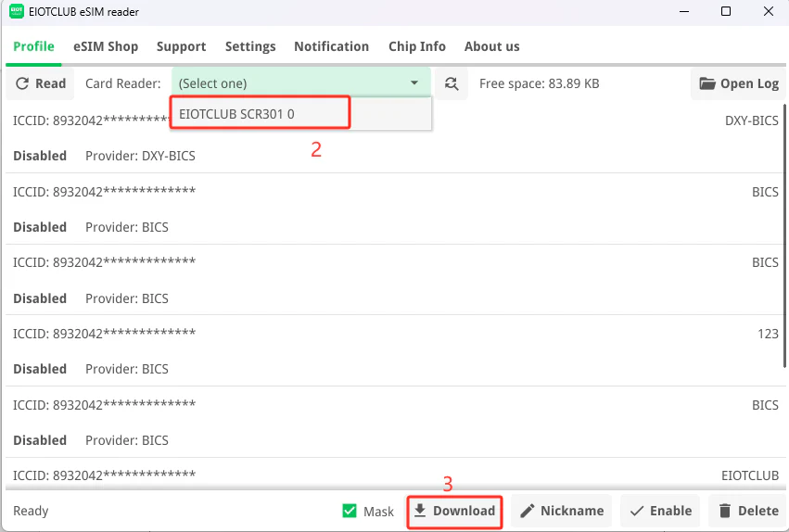Refresh the card reader list icon
The image size is (789, 532).
click(452, 83)
